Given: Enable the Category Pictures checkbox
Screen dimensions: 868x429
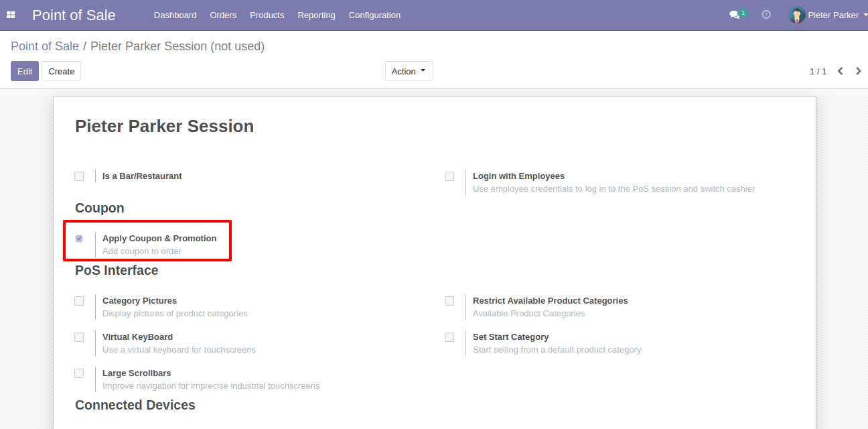Looking at the screenshot, I should pos(79,301).
